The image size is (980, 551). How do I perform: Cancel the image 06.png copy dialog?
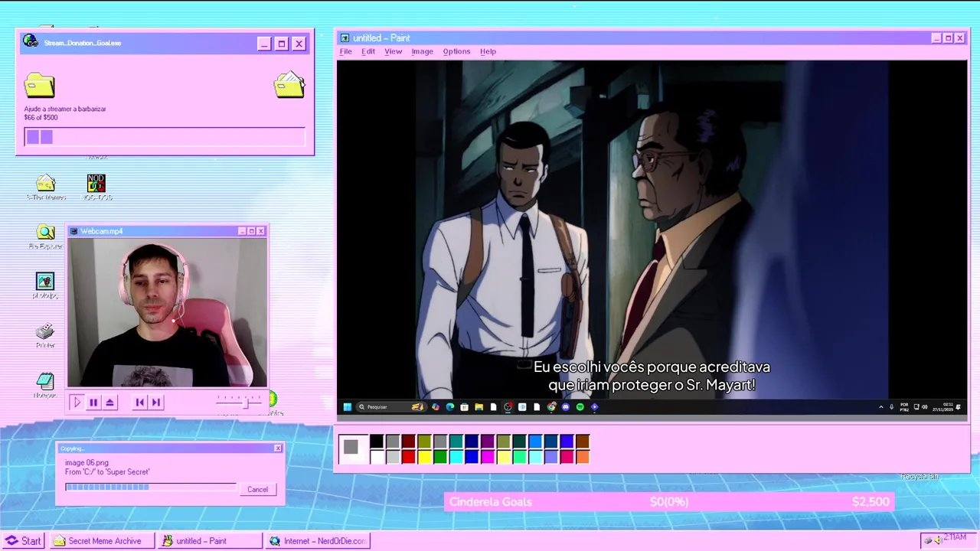click(x=258, y=490)
